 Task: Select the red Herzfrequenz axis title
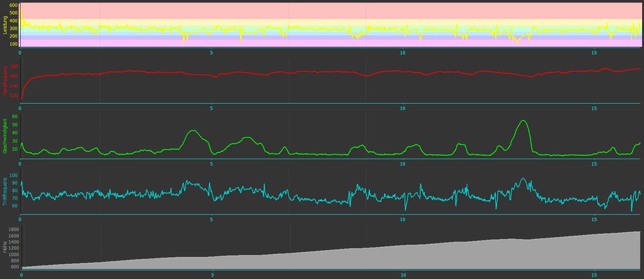tap(5, 81)
